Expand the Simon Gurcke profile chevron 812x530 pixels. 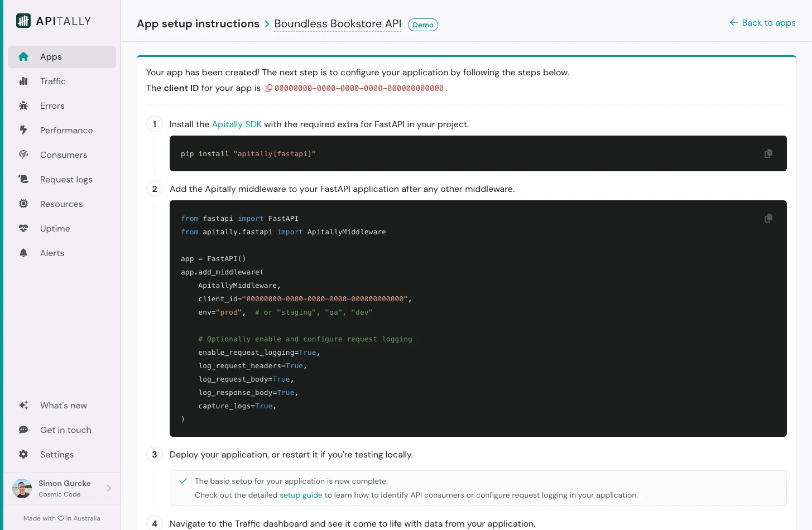(x=109, y=488)
